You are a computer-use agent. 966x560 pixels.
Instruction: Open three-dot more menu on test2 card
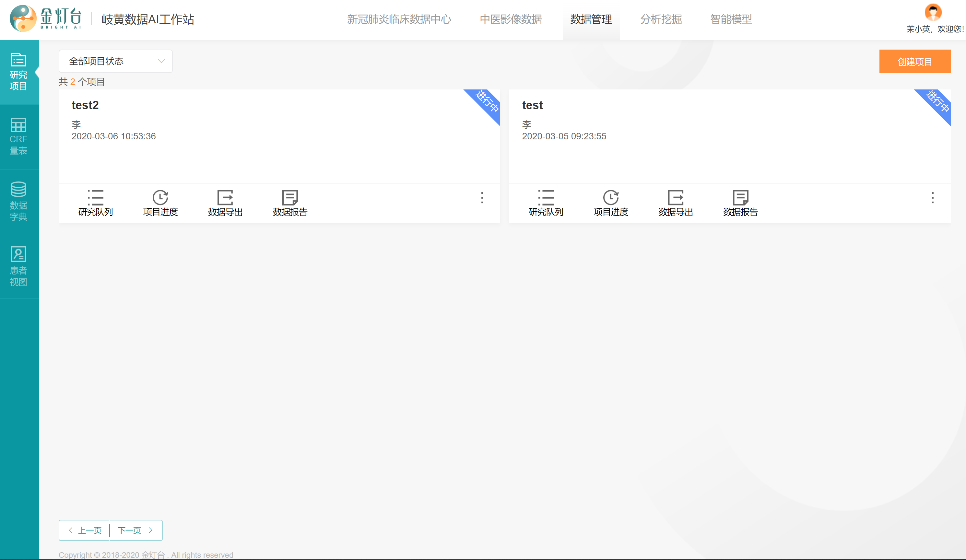482,198
